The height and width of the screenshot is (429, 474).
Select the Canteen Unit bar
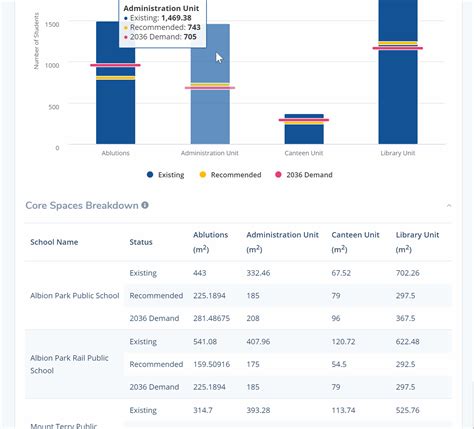coord(304,129)
